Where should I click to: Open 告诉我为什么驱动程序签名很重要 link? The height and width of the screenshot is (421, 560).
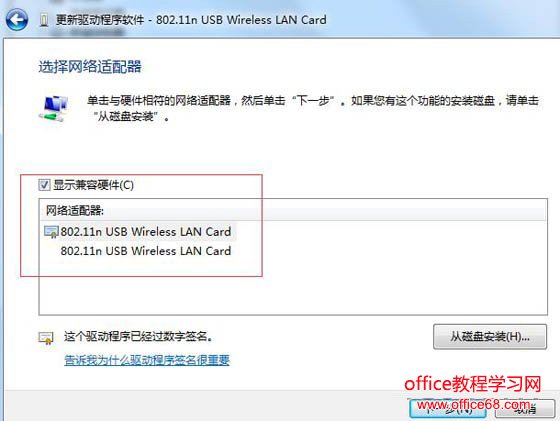pyautogui.click(x=147, y=360)
